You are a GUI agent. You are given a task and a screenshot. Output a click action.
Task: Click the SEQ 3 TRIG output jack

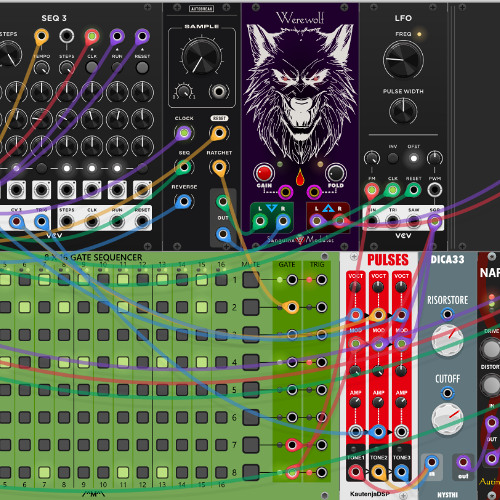click(41, 221)
